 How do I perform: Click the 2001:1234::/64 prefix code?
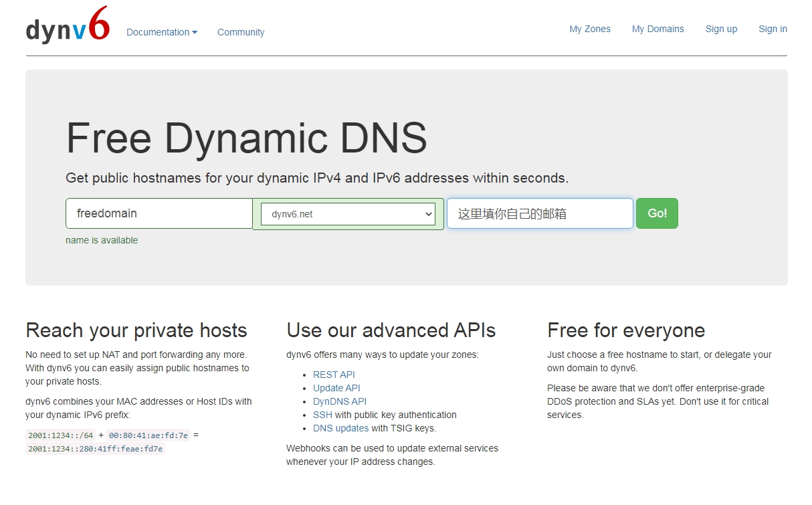[x=60, y=435]
